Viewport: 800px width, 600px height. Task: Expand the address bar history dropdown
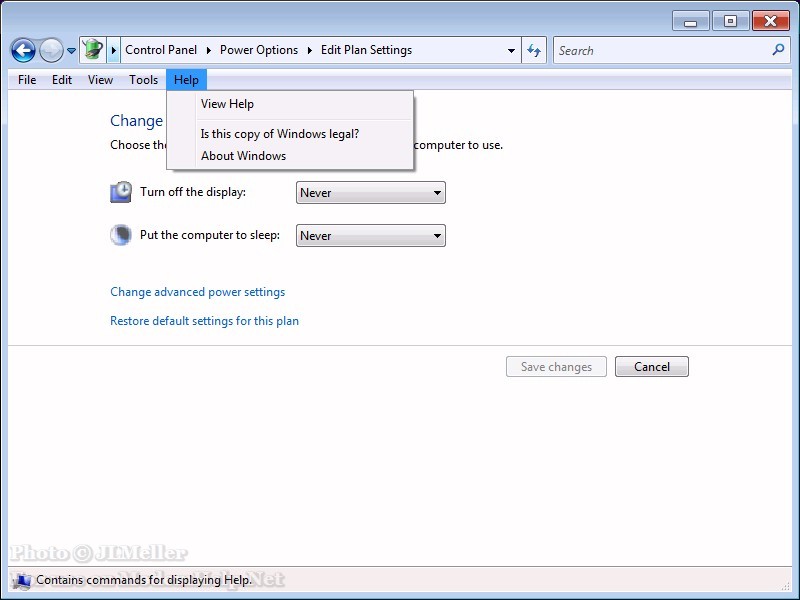click(x=512, y=50)
